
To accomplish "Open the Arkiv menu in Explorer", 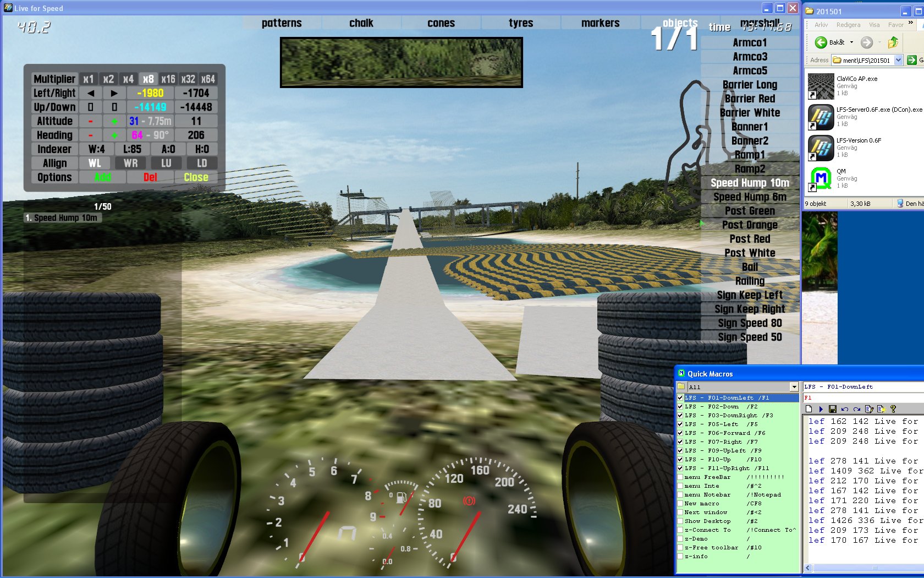I will (821, 25).
